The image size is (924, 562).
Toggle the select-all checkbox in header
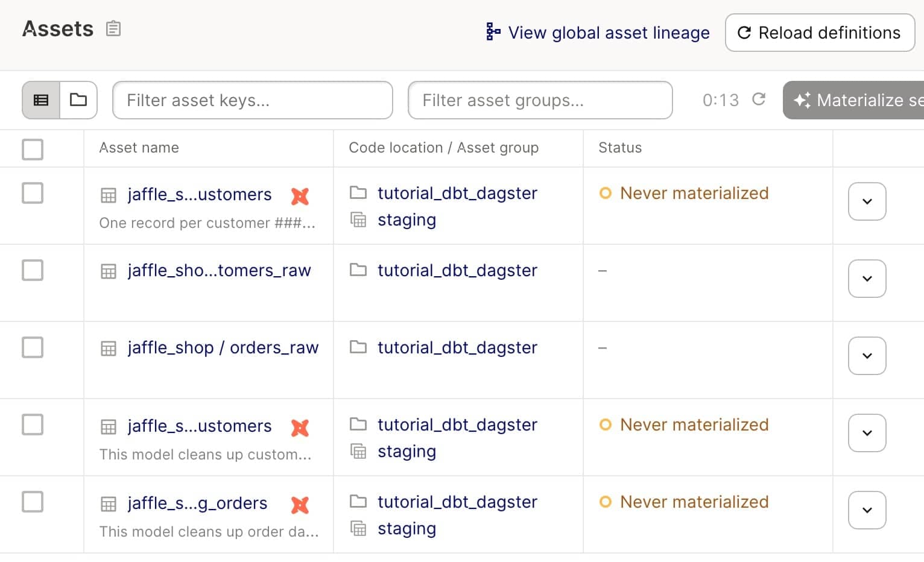(33, 149)
